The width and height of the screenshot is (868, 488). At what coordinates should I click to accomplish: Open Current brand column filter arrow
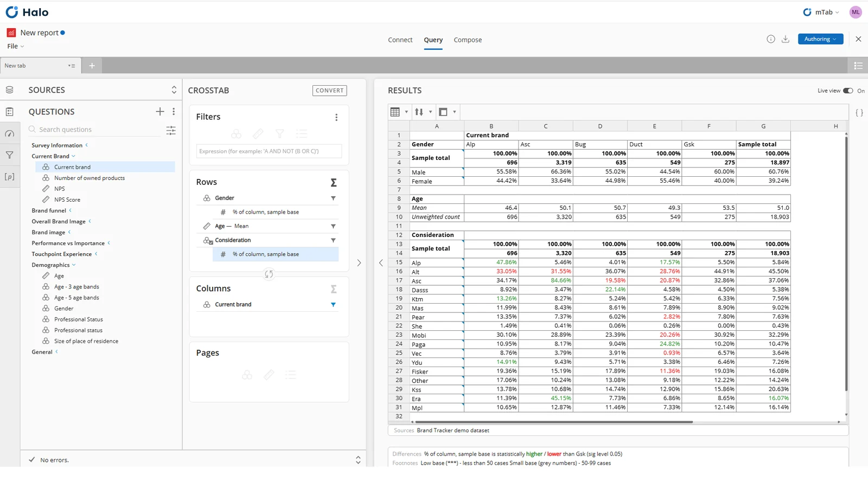coord(333,305)
